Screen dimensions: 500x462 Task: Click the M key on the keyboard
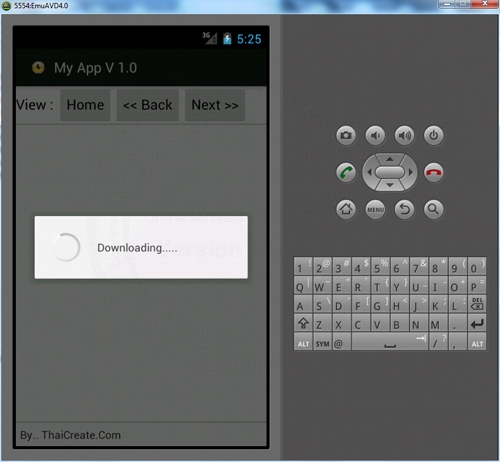438,323
